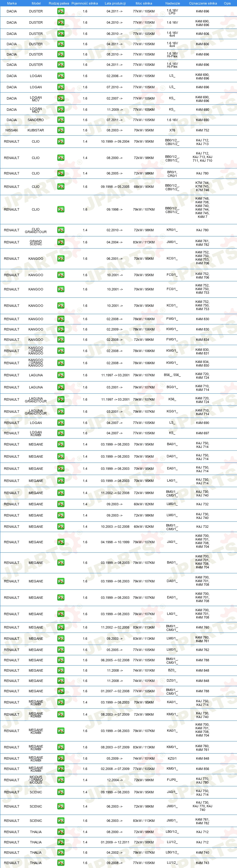This screenshot has width=237, height=868.
Task: Select the GRAND SCENIC model cell
Action: 36,242
